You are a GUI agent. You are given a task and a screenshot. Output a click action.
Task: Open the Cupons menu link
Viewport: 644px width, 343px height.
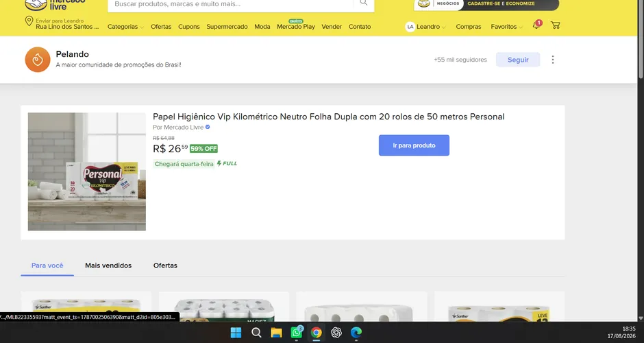tap(189, 27)
